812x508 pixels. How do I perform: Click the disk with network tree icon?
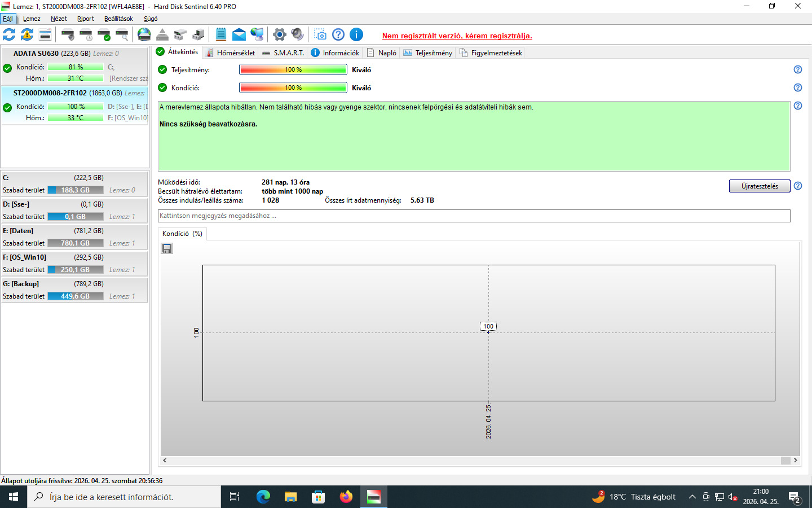[180, 34]
